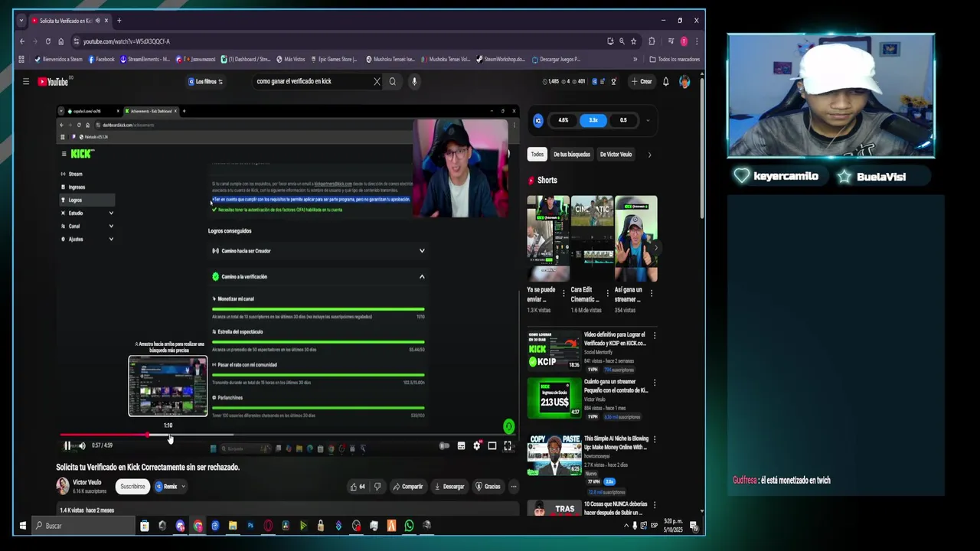The height and width of the screenshot is (551, 980).
Task: Switch to theater mode in the player
Action: (x=492, y=445)
